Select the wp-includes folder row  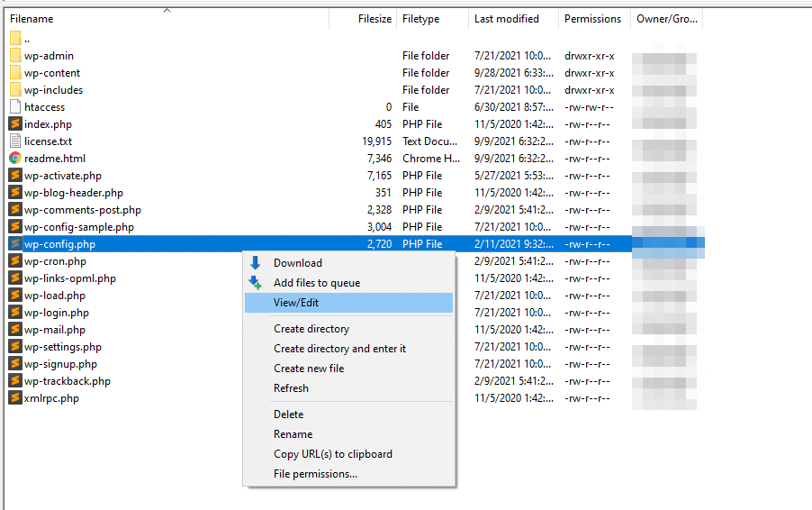53,90
